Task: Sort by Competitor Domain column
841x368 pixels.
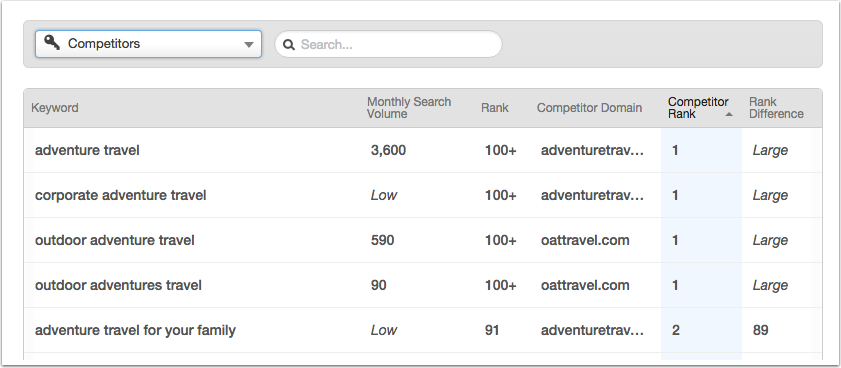Action: click(x=589, y=108)
